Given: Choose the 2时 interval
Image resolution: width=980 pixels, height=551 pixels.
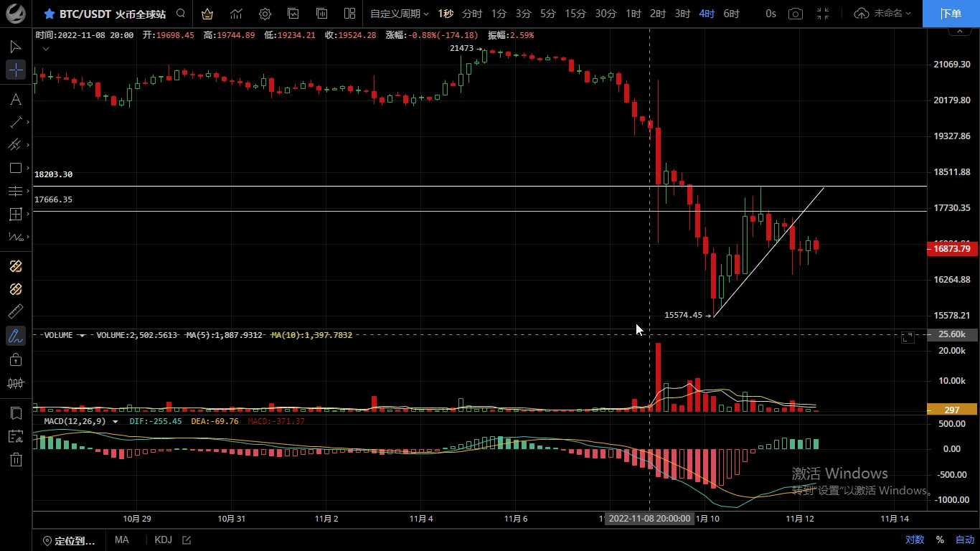Looking at the screenshot, I should pos(658,14).
